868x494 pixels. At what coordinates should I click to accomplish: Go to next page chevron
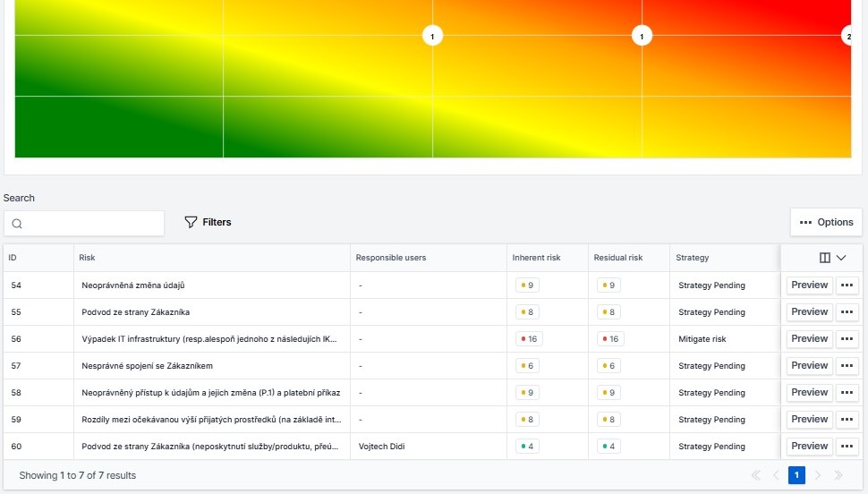(818, 475)
